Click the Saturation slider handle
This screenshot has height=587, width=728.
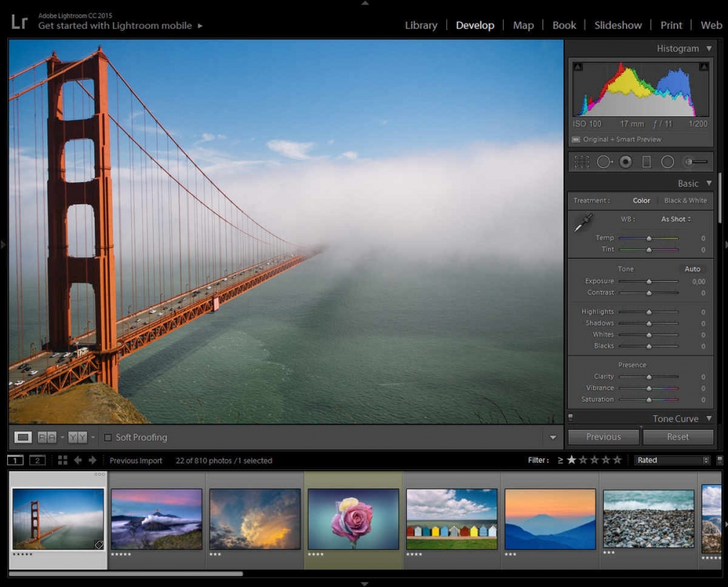649,399
